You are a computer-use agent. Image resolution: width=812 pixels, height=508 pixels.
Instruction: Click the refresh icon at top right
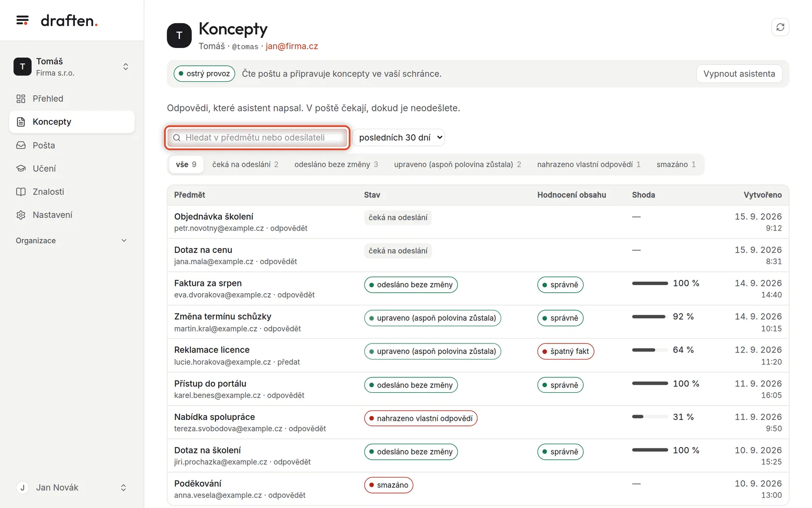click(x=780, y=27)
